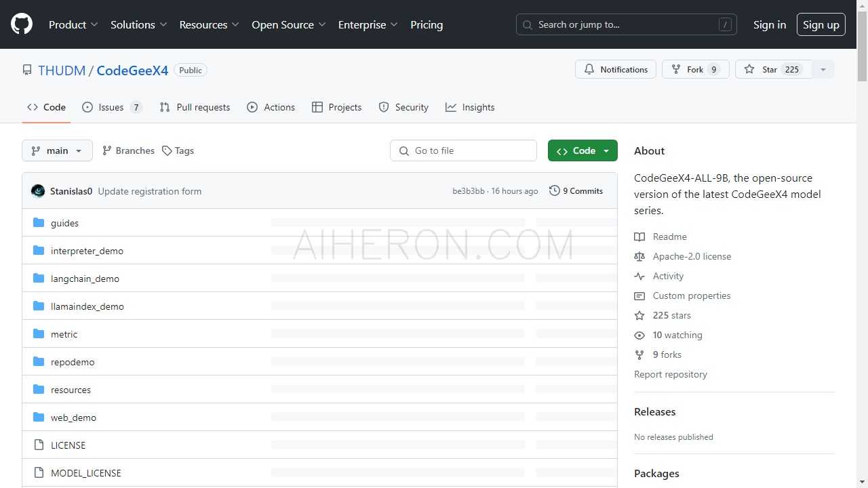Open the Resources dropdown
The image size is (868, 488).
pos(209,24)
